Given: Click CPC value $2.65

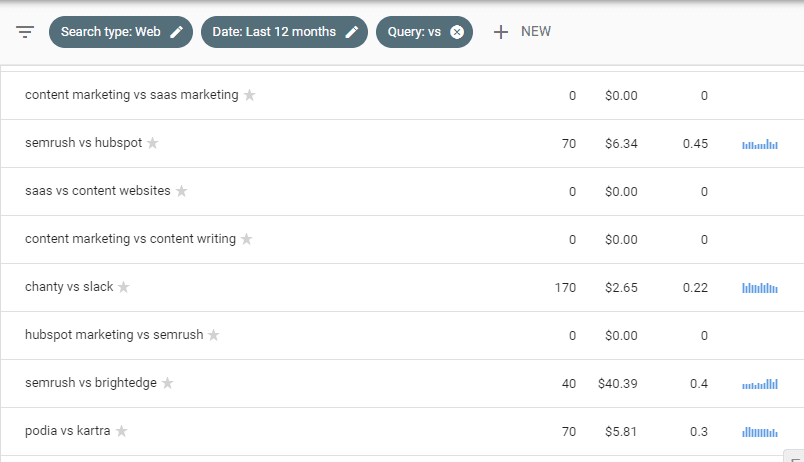Looking at the screenshot, I should (x=621, y=288).
